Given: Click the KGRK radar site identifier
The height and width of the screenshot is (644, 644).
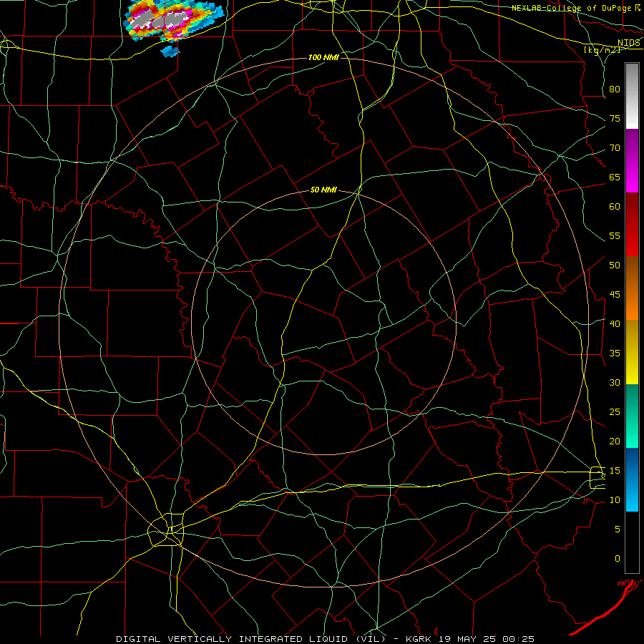Looking at the screenshot, I should click(x=420, y=639).
